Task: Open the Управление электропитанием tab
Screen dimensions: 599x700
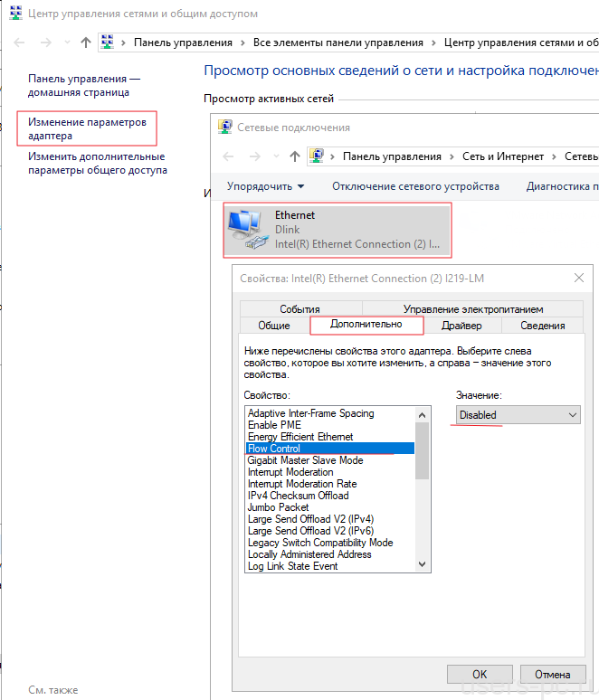Action: 473,308
